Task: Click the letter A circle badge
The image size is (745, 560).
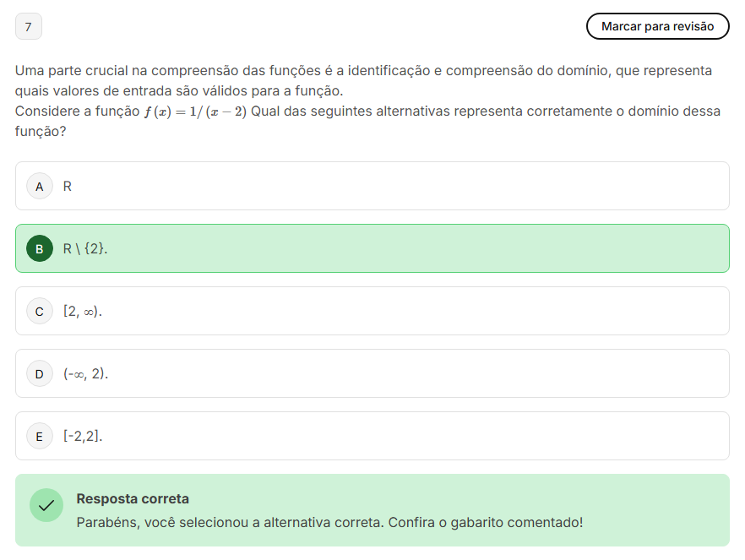Action: coord(40,186)
